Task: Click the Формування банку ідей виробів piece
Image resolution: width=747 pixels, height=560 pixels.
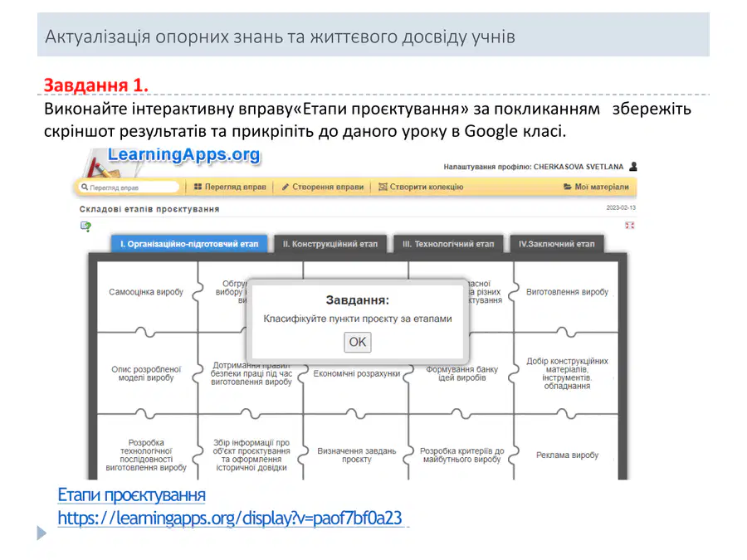Action: pos(461,374)
